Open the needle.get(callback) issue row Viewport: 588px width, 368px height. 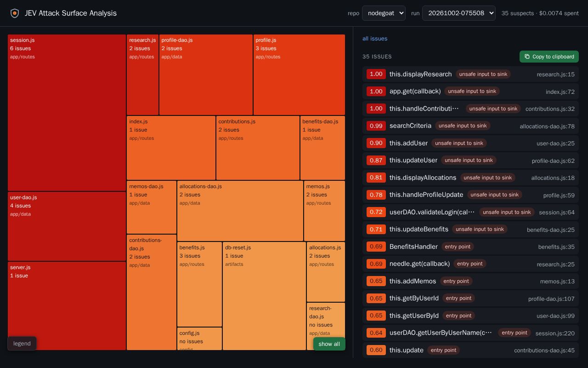[470, 264]
